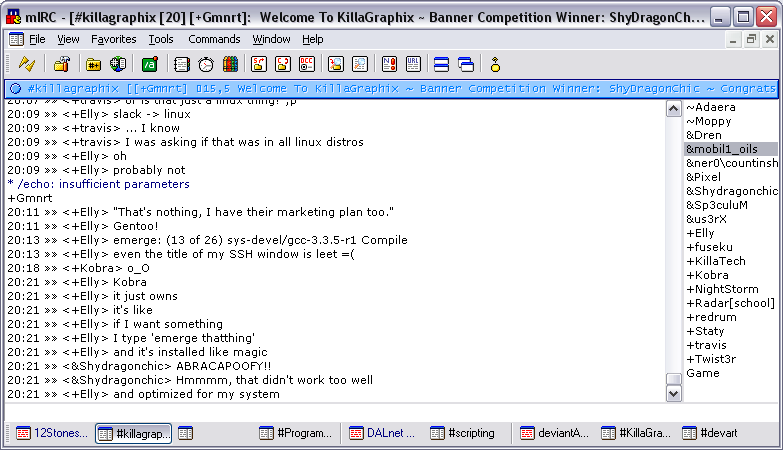Open the View menu
The width and height of the screenshot is (783, 450).
[x=68, y=39]
